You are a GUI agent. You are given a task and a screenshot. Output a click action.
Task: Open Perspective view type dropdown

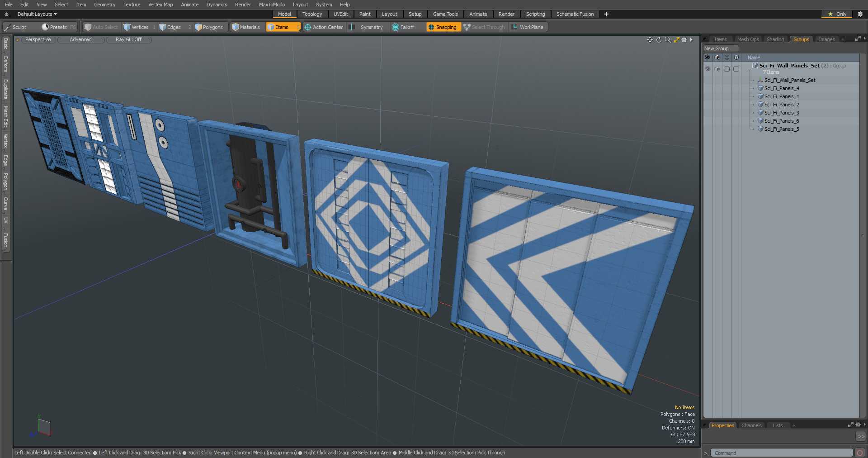click(38, 40)
